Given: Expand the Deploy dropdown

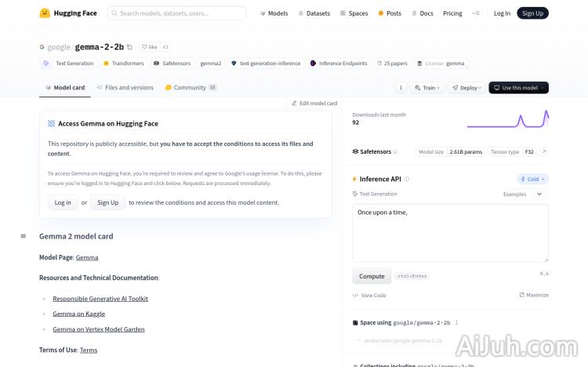Looking at the screenshot, I should tap(466, 88).
